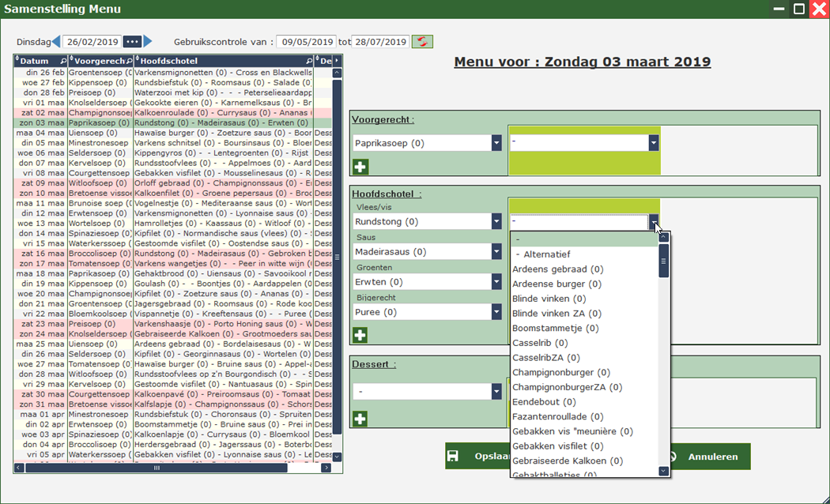Add another Voorgerecht with plus icon
This screenshot has height=504, width=830.
[x=360, y=167]
